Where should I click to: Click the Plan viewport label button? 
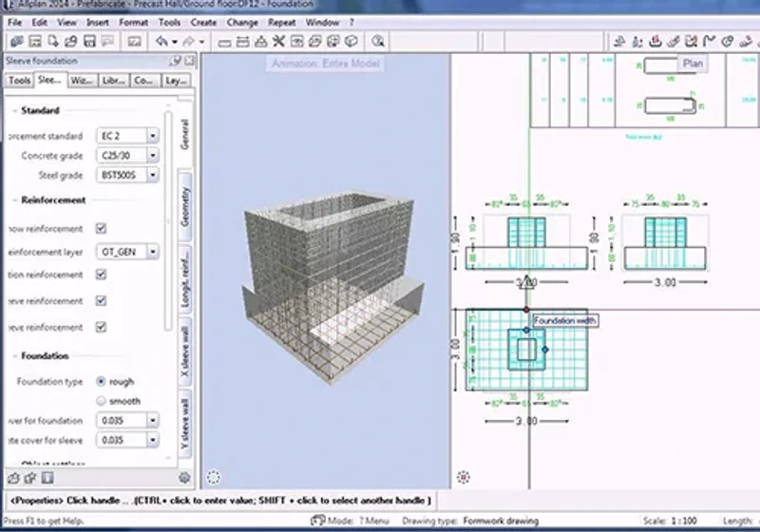click(693, 64)
